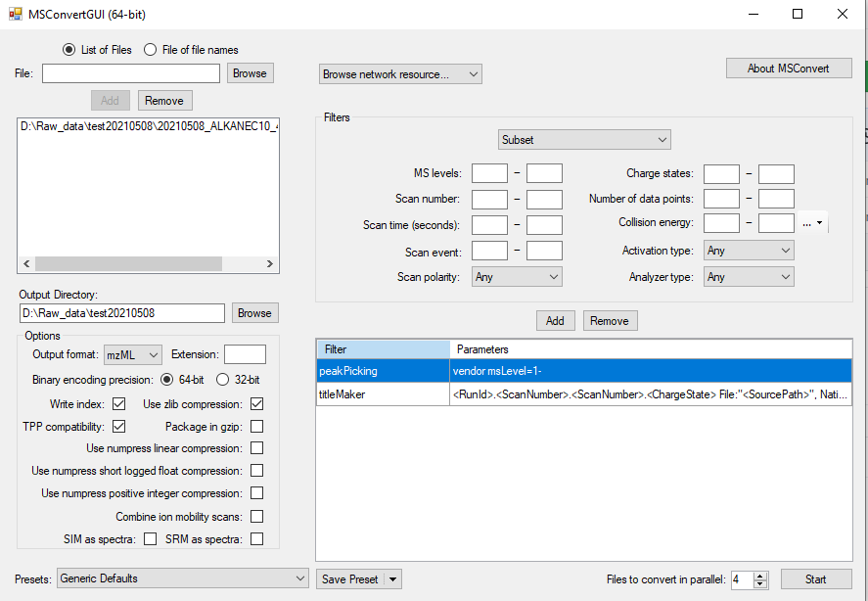Click Browse button for Output Directory
Image resolution: width=868 pixels, height=601 pixels.
point(254,313)
